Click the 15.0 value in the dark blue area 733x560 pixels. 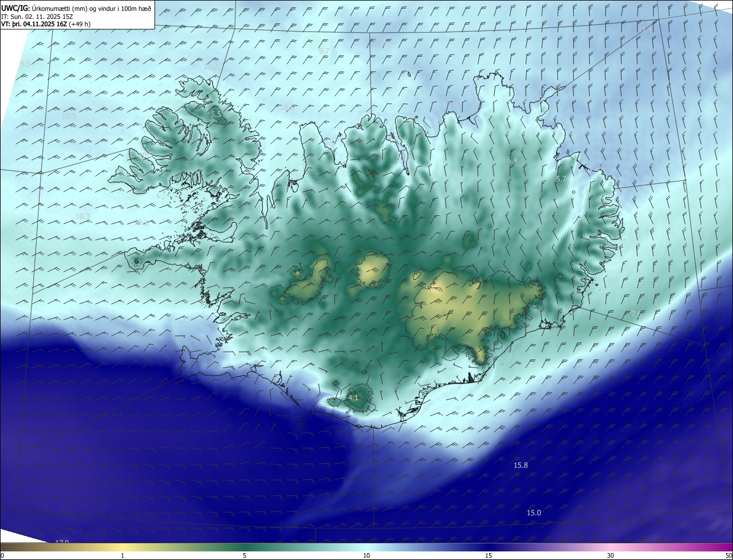(x=534, y=513)
